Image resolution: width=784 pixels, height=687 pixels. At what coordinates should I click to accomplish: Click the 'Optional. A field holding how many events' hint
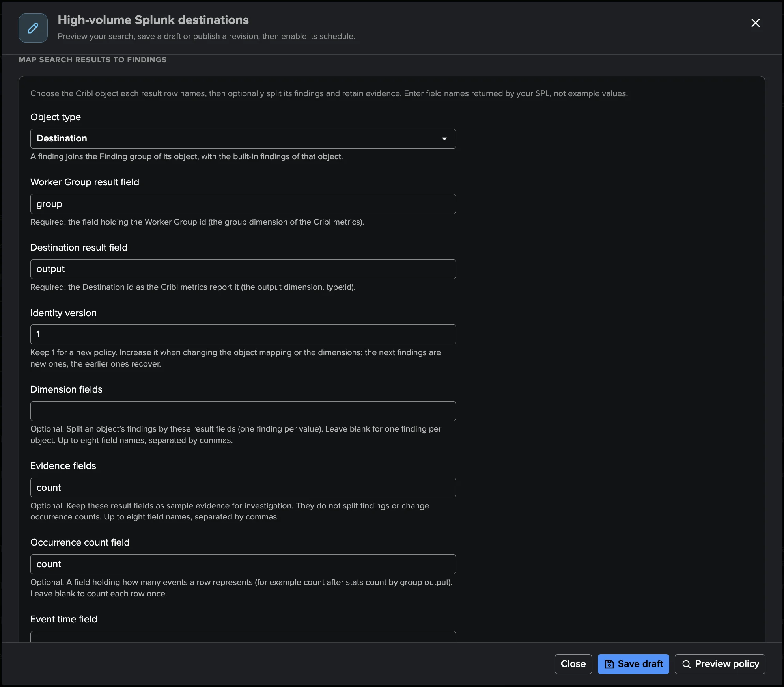click(x=241, y=588)
